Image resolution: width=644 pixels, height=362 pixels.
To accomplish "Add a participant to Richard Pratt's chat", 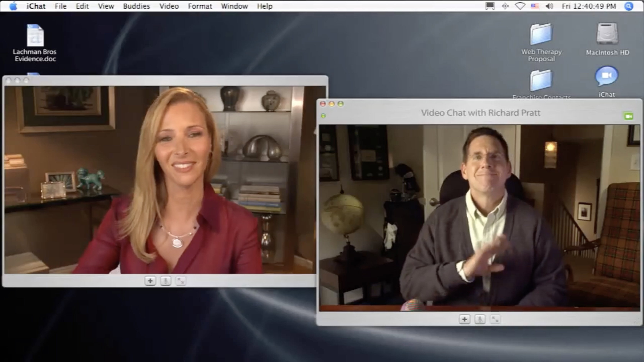I will pyautogui.click(x=464, y=319).
